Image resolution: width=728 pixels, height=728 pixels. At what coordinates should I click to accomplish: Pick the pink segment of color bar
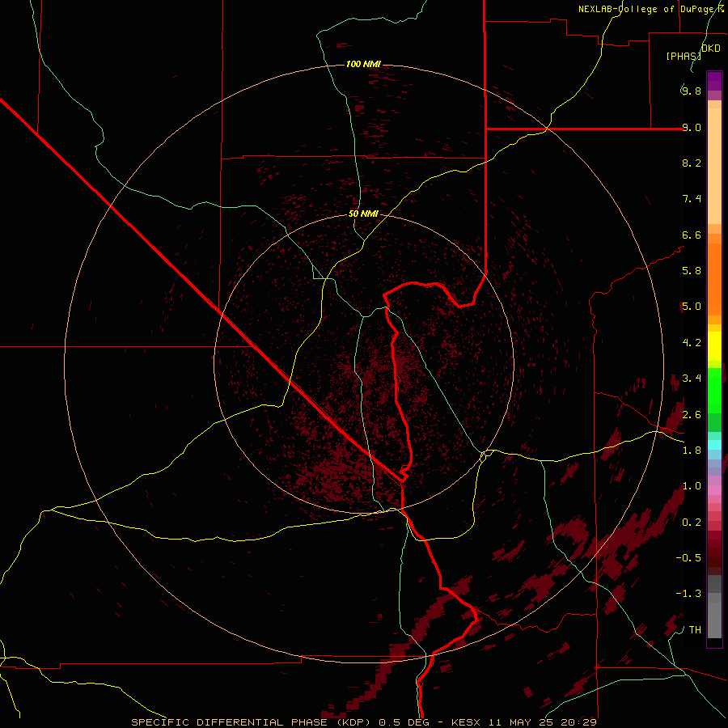pos(714,490)
